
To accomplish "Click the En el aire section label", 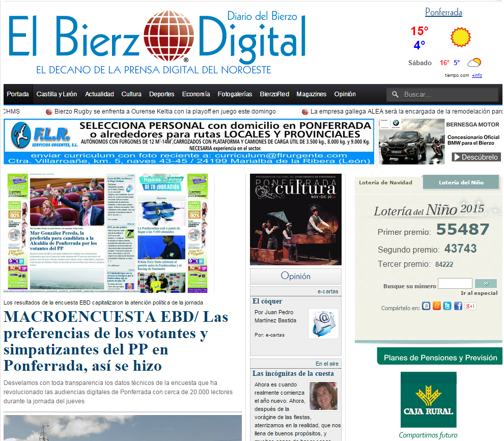I will (327, 364).
